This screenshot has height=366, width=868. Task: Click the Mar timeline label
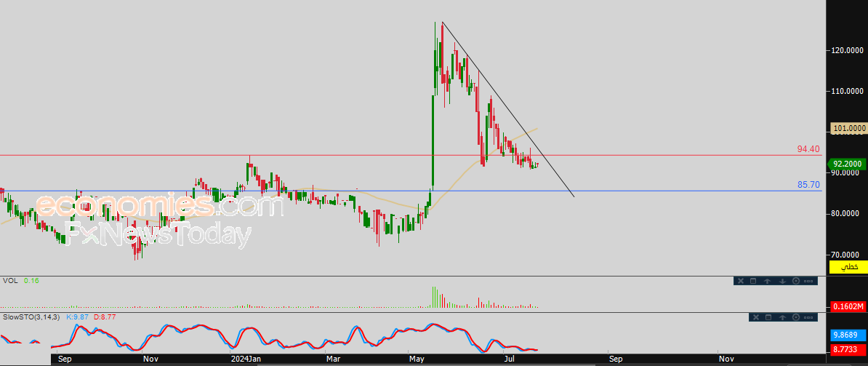[333, 359]
